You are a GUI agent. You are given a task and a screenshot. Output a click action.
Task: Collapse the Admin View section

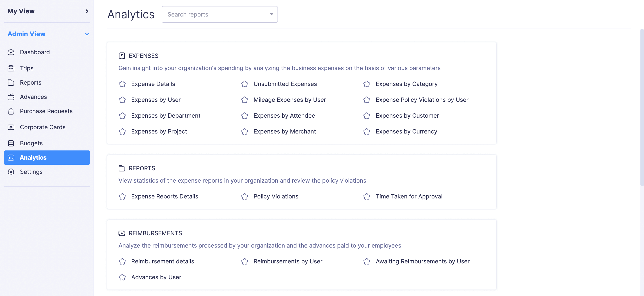pos(87,34)
